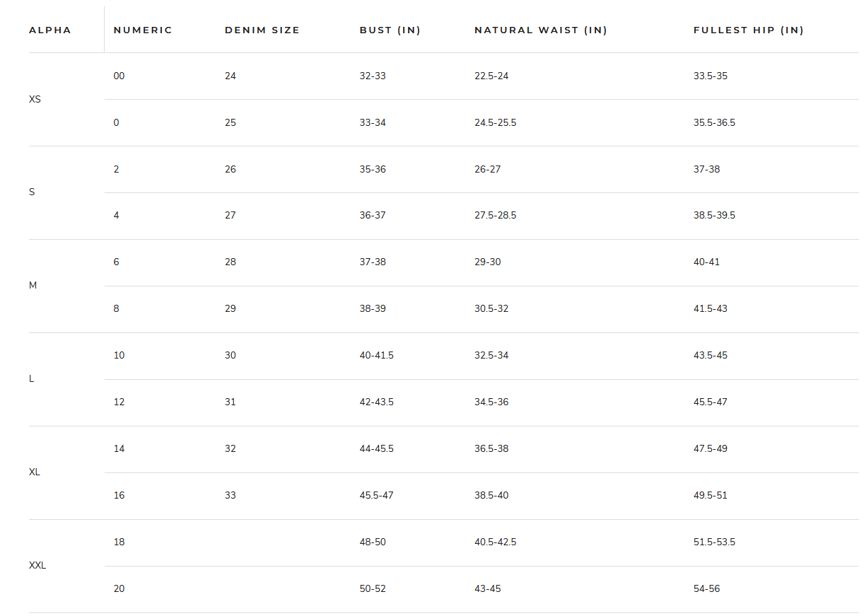The image size is (864, 616).
Task: Click the ALPHA column header
Action: pos(50,30)
